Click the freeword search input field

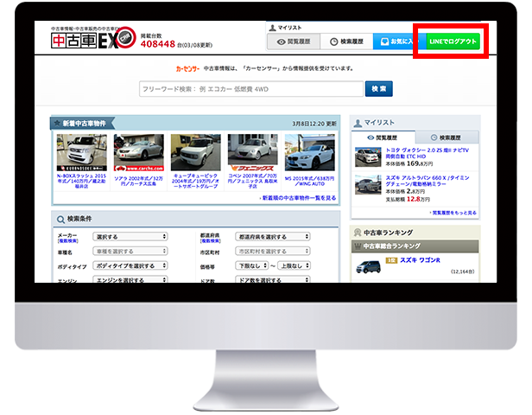tap(250, 88)
